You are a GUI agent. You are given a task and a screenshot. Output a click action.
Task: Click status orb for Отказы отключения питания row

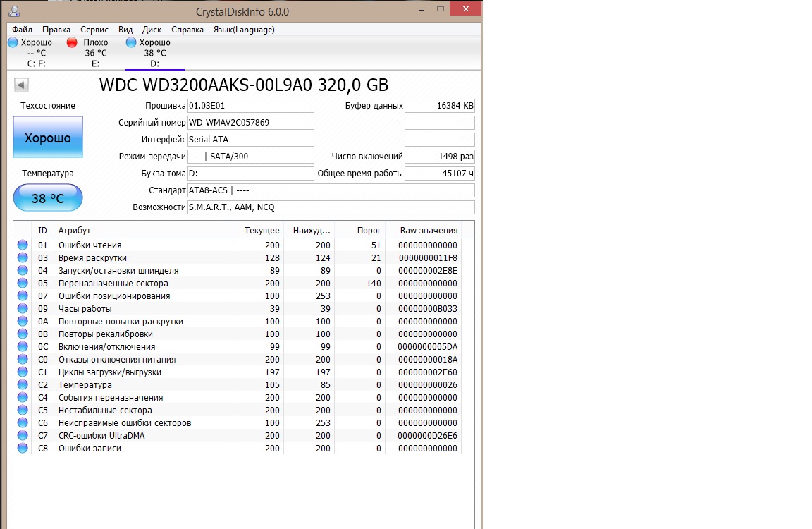pyautogui.click(x=23, y=359)
